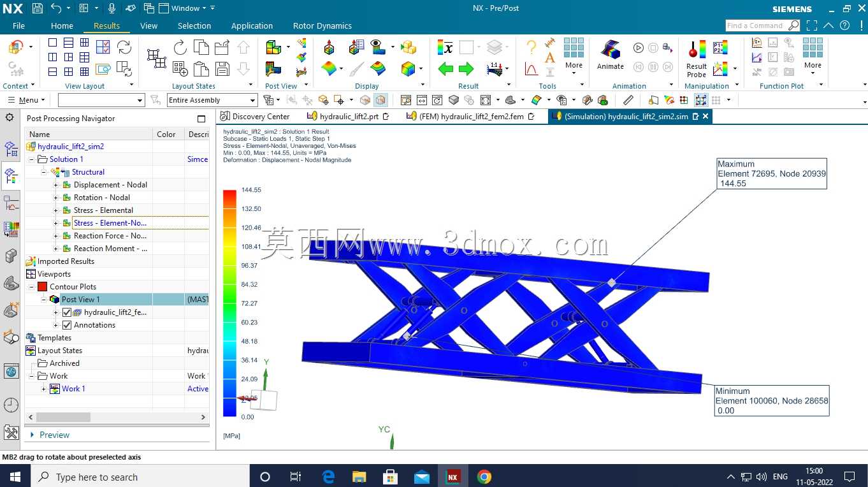Click the Task View button on taskbar
Image resolution: width=868 pixels, height=487 pixels.
pyautogui.click(x=296, y=477)
